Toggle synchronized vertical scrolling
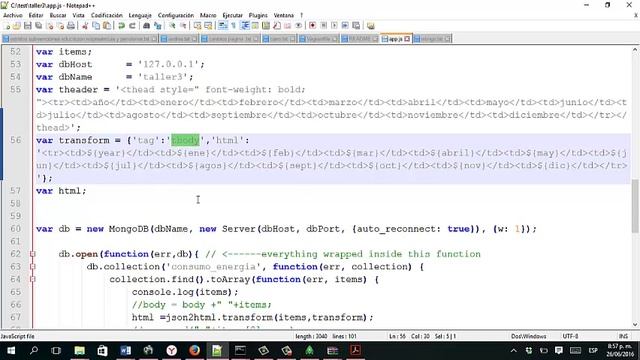Image resolution: width=640 pixels, height=360 pixels. point(198,26)
